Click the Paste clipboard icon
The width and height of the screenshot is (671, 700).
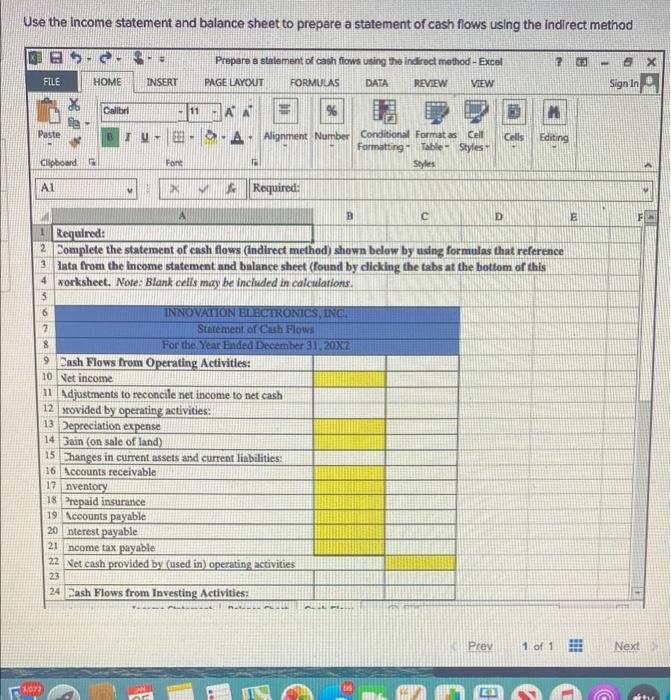tap(48, 111)
